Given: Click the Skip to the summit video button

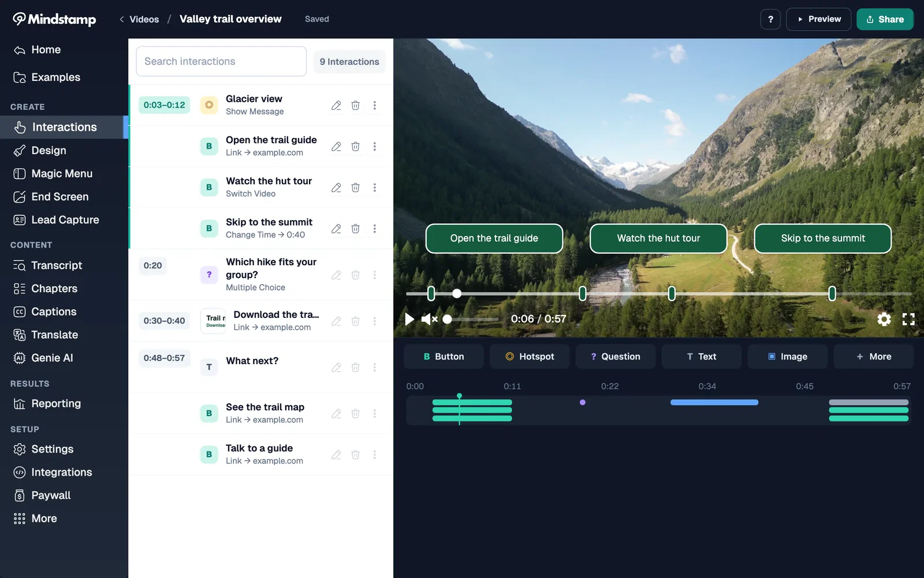Looking at the screenshot, I should pos(823,238).
